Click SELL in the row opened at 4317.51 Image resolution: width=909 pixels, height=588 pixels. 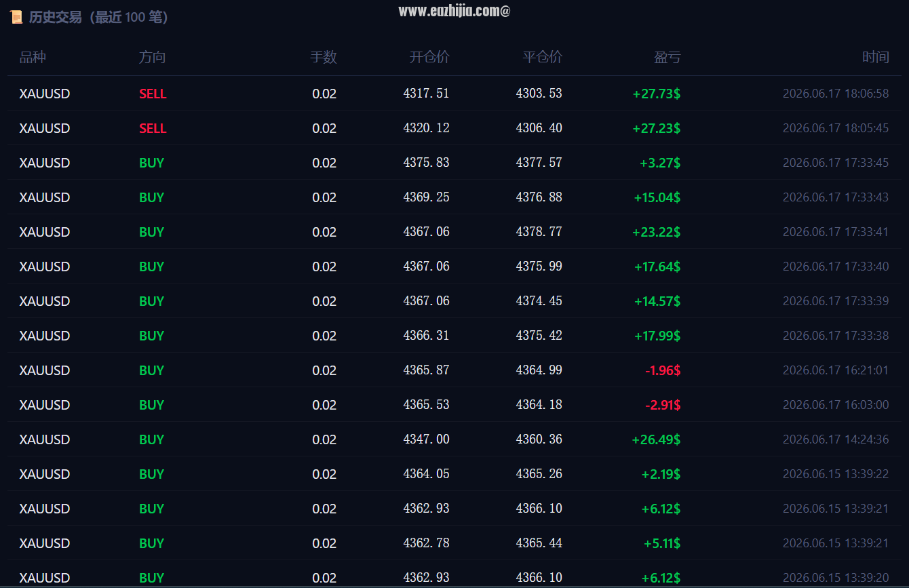point(153,94)
